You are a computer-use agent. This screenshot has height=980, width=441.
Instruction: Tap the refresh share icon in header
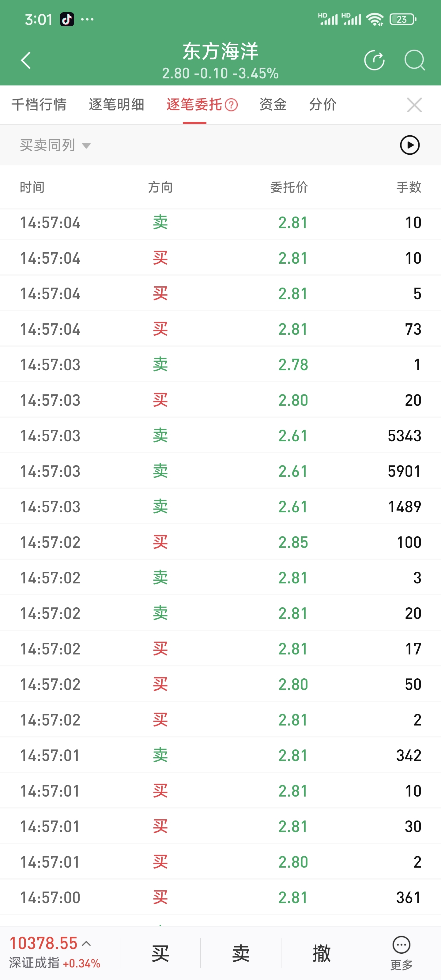click(x=375, y=61)
